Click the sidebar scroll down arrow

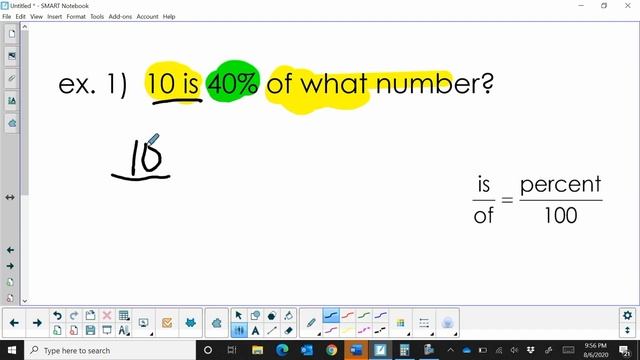click(x=24, y=301)
